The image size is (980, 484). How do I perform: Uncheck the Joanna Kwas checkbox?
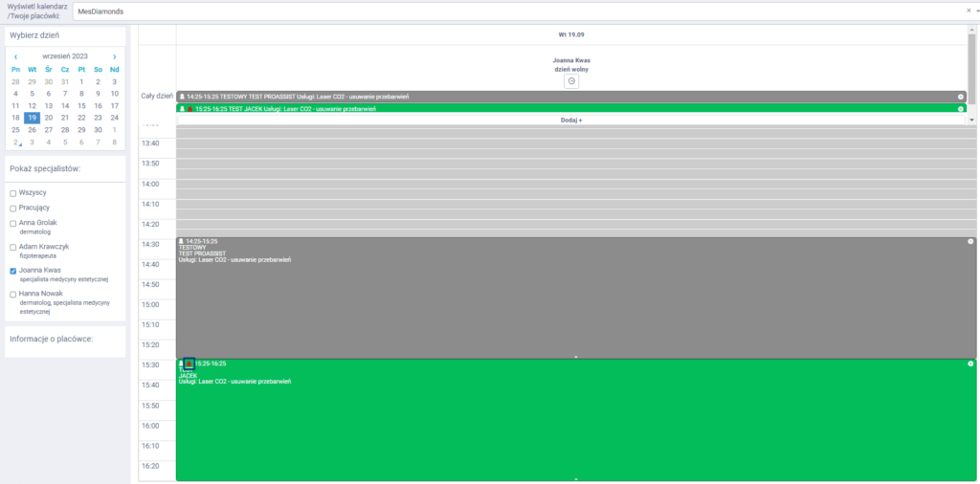click(x=13, y=271)
